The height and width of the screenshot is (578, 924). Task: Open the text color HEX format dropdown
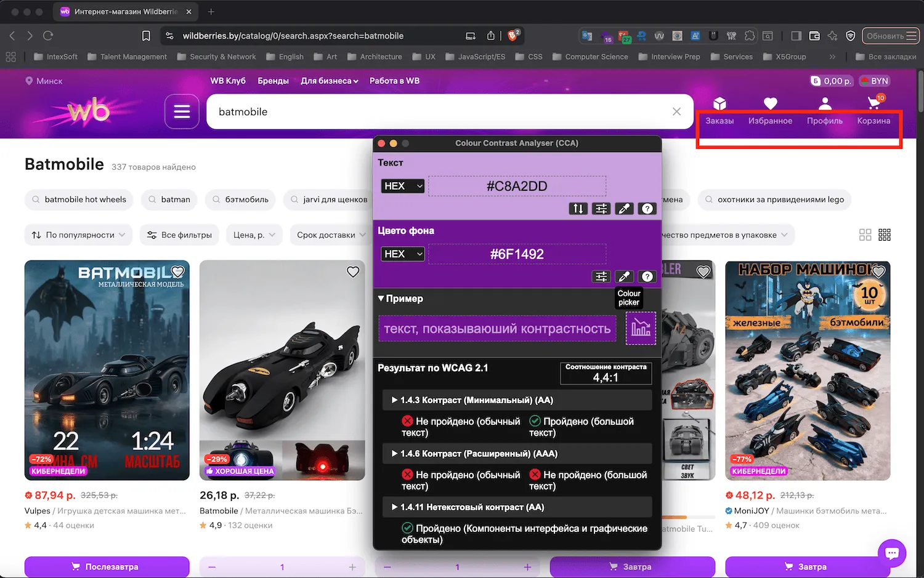coord(403,186)
